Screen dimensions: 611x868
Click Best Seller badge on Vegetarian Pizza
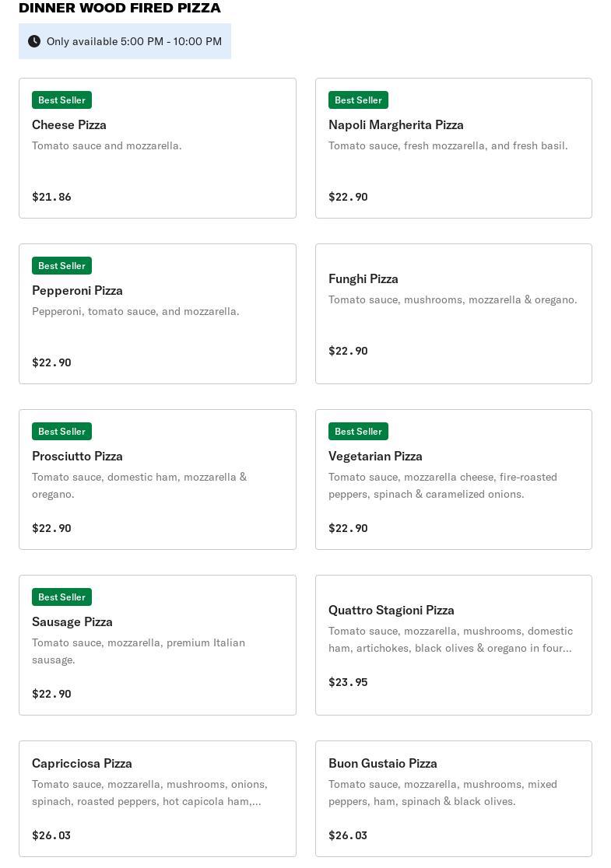pyautogui.click(x=358, y=432)
